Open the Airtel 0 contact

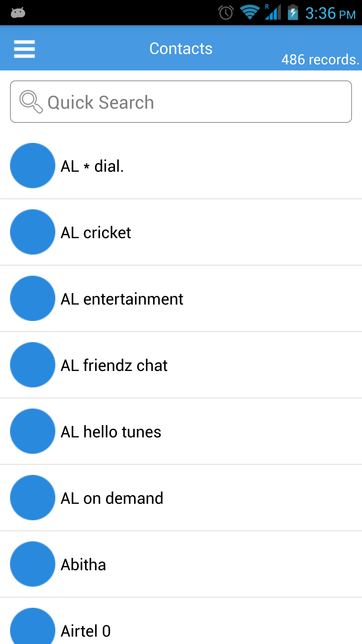(86, 631)
